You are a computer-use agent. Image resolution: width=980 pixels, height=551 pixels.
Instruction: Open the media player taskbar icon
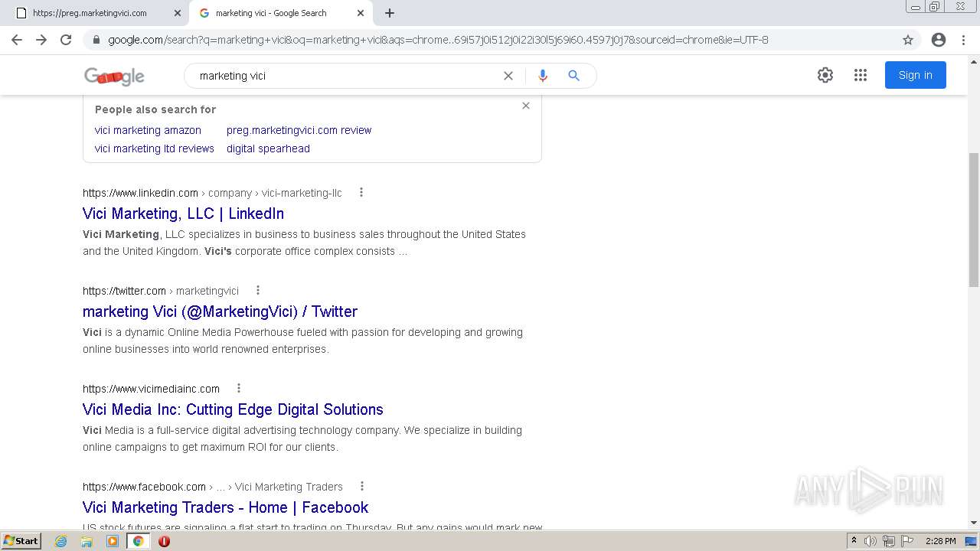click(113, 541)
